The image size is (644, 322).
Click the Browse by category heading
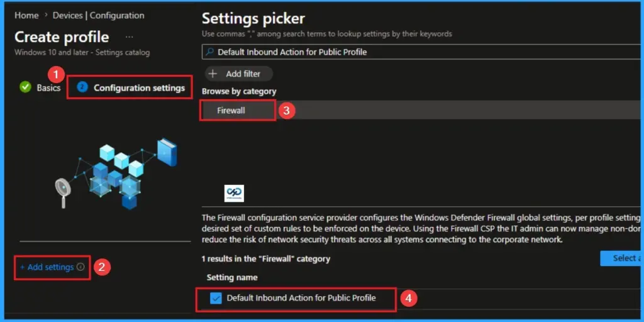coord(239,91)
